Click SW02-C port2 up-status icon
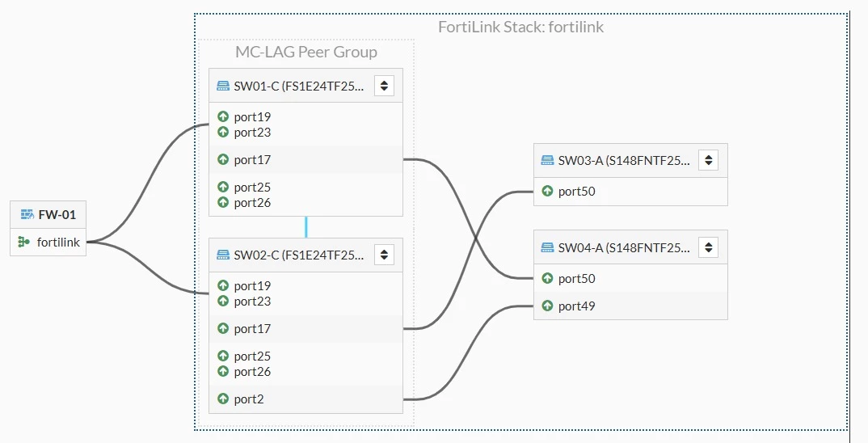The width and height of the screenshot is (868, 443). [x=223, y=399]
